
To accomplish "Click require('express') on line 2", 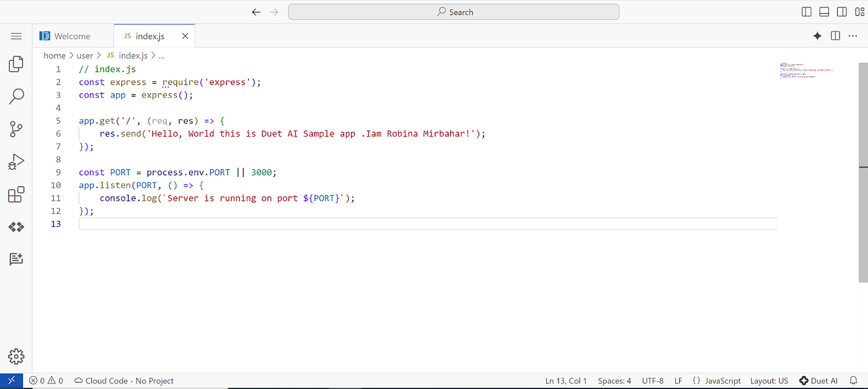I will (210, 82).
